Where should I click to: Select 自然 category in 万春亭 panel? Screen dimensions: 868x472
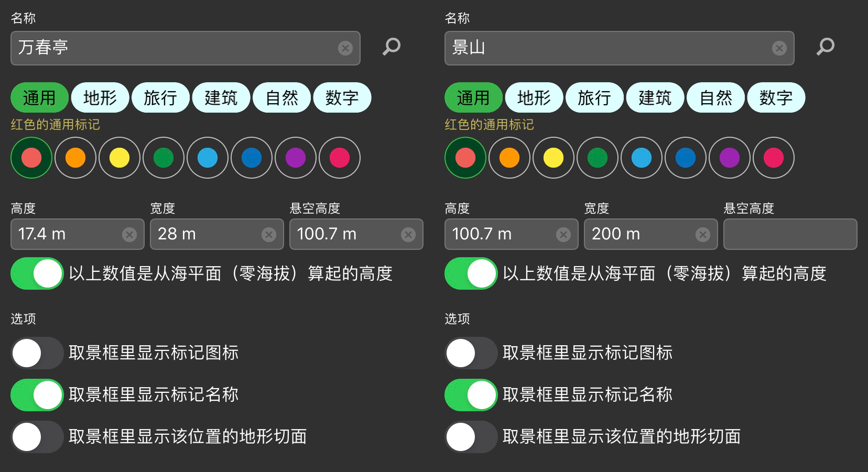[281, 97]
